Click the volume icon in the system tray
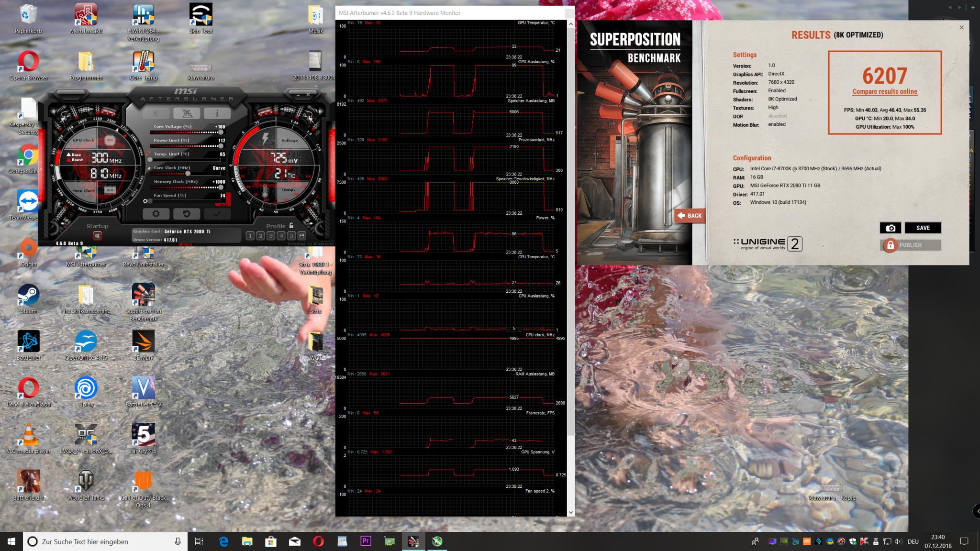Viewport: 980px width, 551px height. (898, 542)
